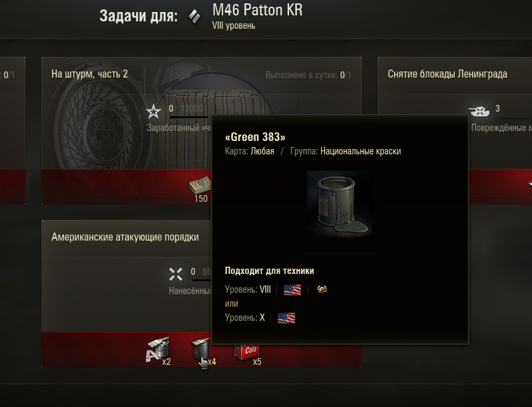The width and height of the screenshot is (532, 407).
Task: Click the crossed shells damage icon
Action: click(x=176, y=275)
